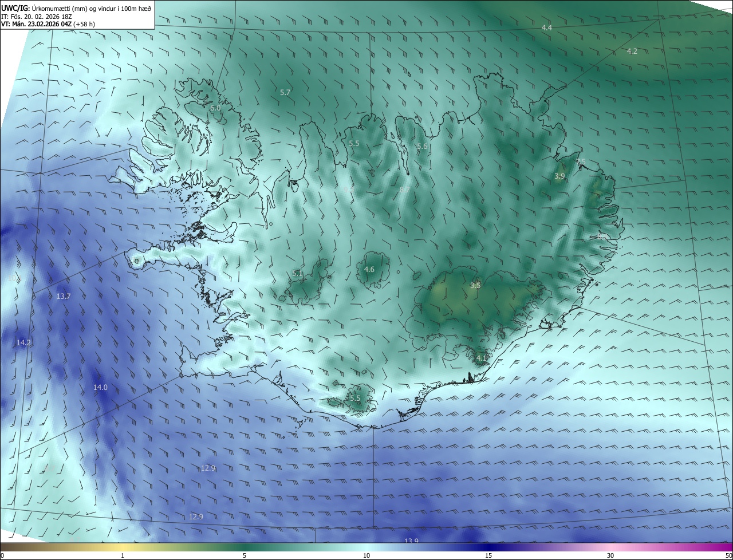Click the 4.4 value label on map
Image resolution: width=733 pixels, height=560 pixels.
tap(547, 27)
